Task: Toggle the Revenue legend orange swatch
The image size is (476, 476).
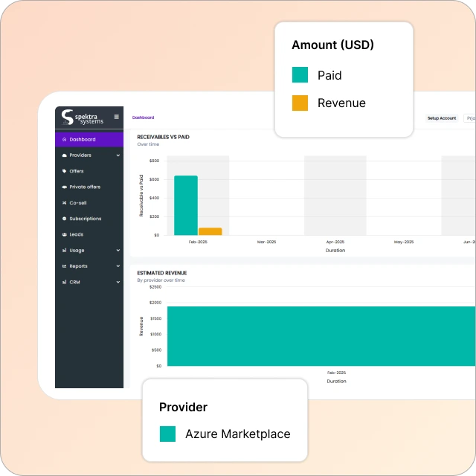Action: (x=300, y=103)
